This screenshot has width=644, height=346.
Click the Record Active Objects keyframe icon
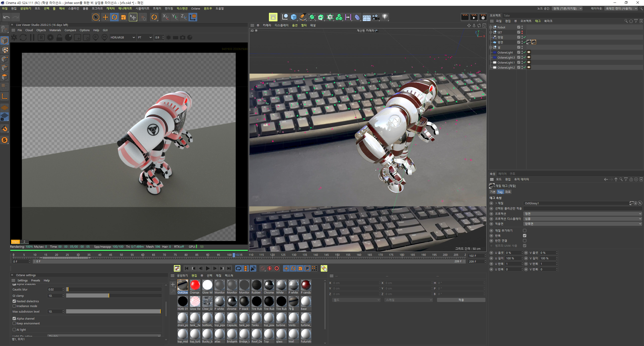(x=263, y=269)
